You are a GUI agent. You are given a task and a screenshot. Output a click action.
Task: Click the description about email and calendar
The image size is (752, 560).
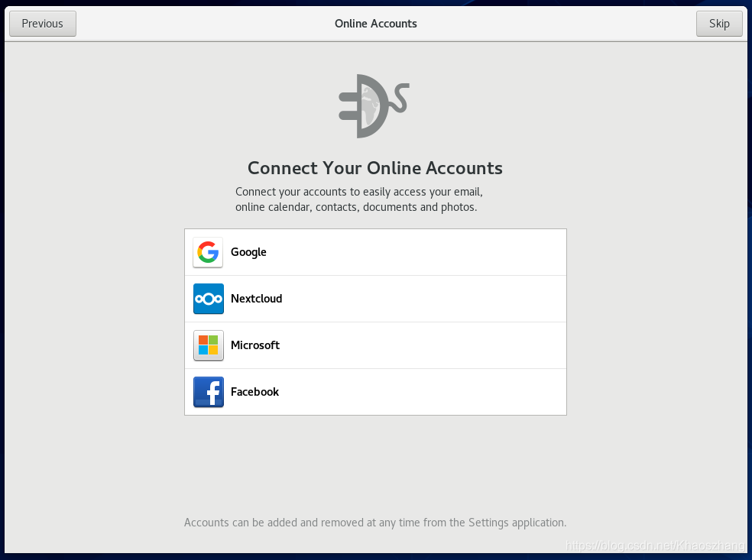pyautogui.click(x=359, y=199)
